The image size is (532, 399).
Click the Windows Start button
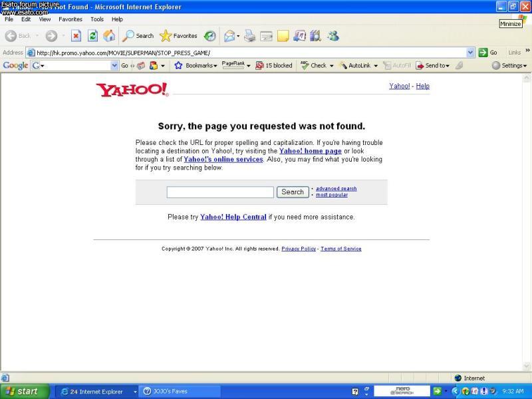click(x=24, y=392)
